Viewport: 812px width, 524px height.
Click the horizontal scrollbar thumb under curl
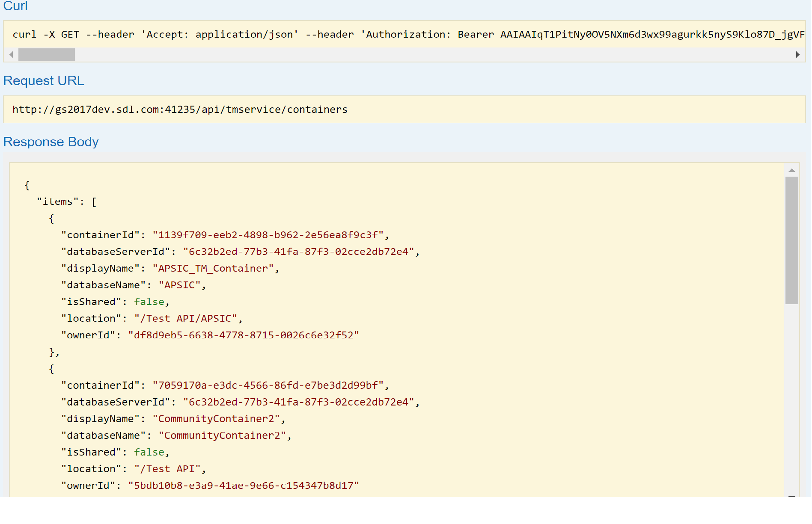tap(47, 54)
